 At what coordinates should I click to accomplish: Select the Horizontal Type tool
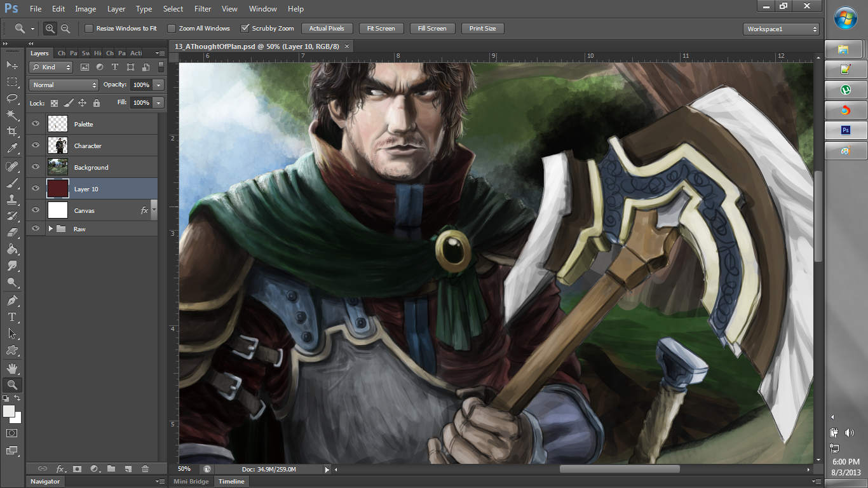pyautogui.click(x=12, y=316)
